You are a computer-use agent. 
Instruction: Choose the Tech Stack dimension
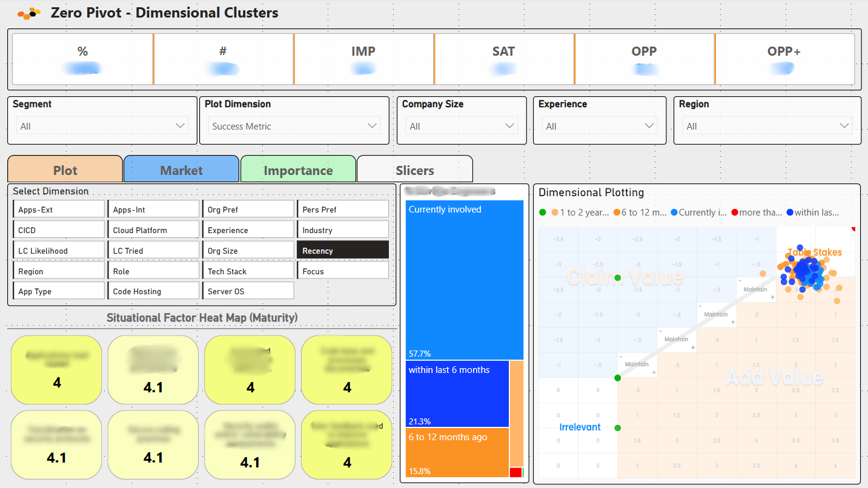pos(248,271)
